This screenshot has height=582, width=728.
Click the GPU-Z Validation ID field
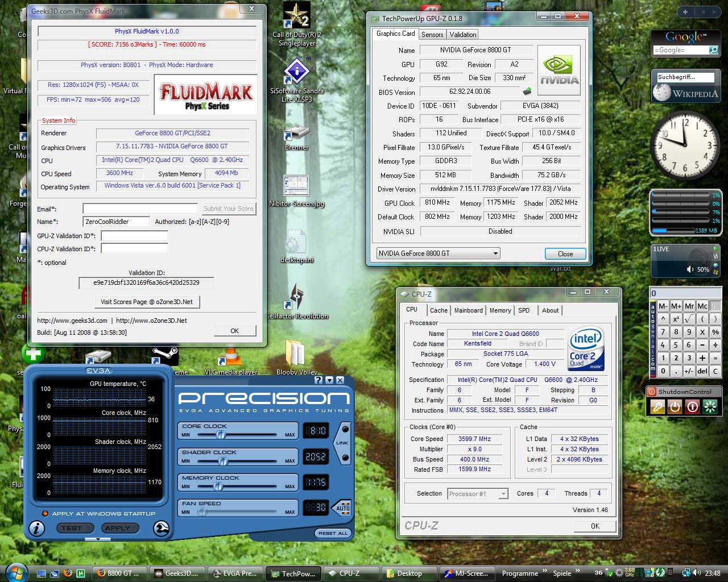coord(134,235)
